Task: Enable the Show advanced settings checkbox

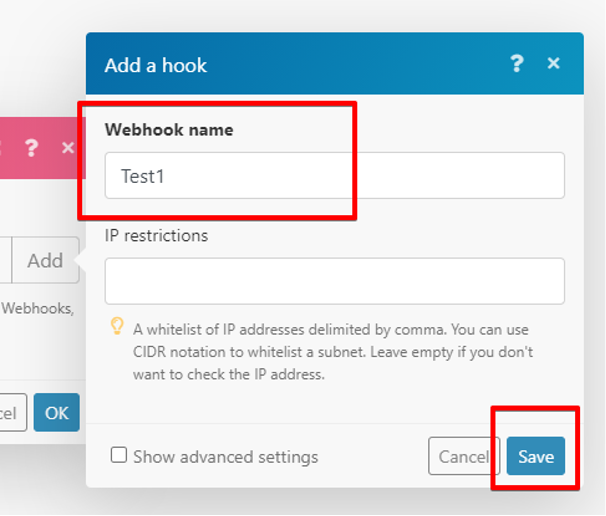Action: tap(119, 455)
